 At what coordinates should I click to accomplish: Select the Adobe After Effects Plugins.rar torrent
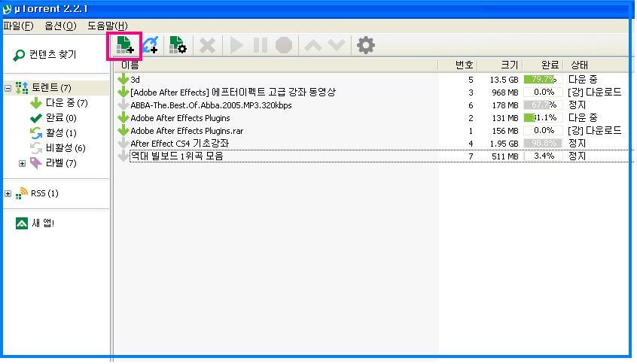(x=373, y=131)
